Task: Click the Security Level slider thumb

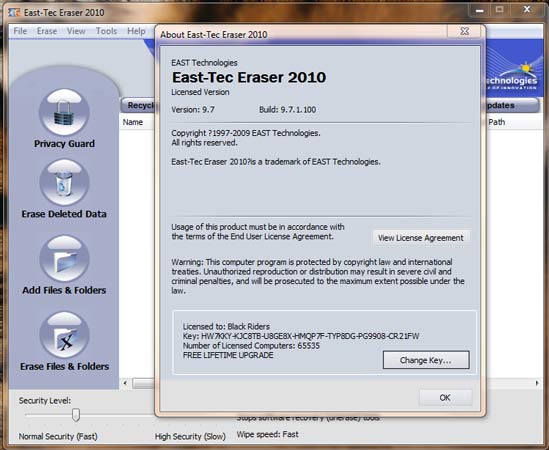Action: [x=76, y=415]
